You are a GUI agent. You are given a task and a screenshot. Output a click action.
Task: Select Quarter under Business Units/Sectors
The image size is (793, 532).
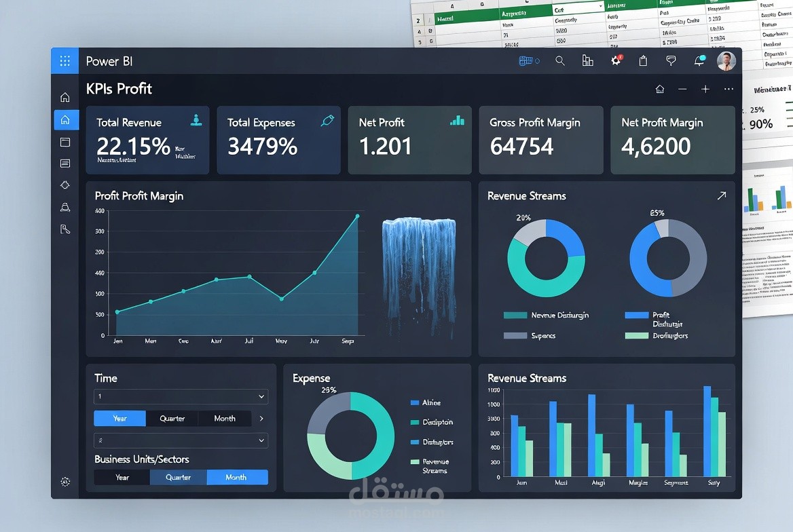point(178,478)
